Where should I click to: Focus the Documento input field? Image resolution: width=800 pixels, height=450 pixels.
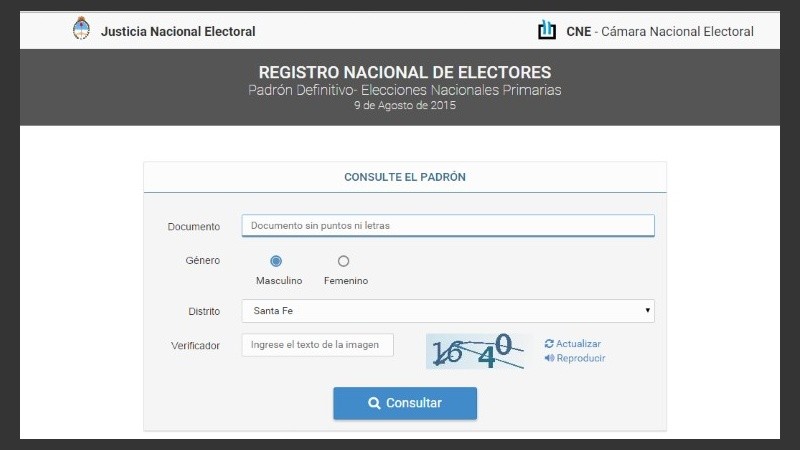(447, 226)
